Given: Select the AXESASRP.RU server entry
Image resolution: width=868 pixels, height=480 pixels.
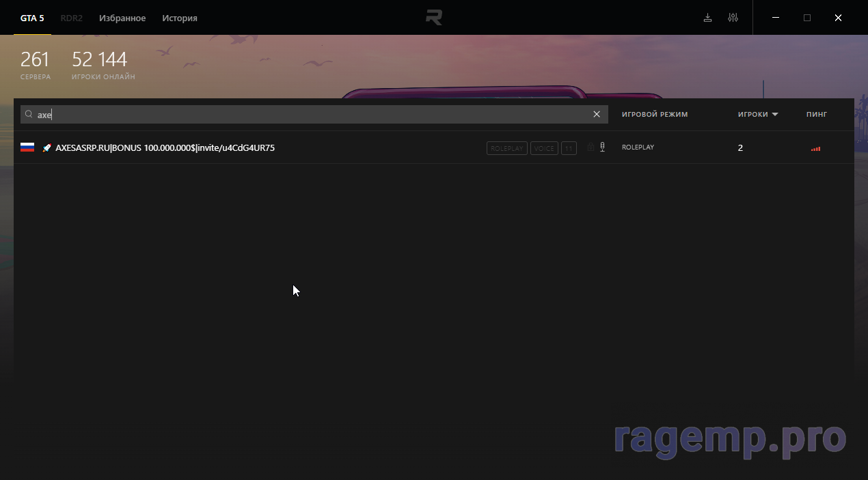Looking at the screenshot, I should click(164, 147).
